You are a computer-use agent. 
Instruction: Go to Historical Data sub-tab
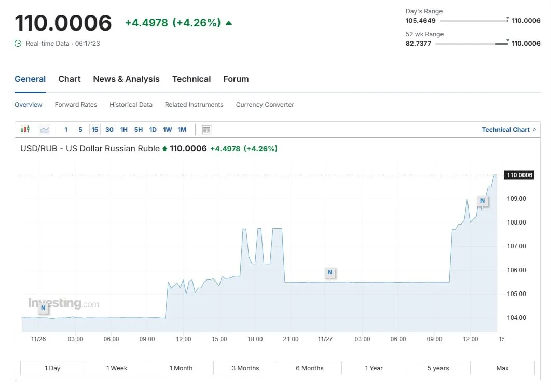[x=131, y=105]
